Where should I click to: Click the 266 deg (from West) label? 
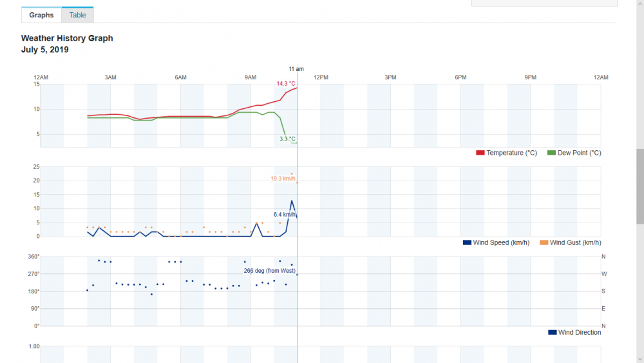click(269, 271)
